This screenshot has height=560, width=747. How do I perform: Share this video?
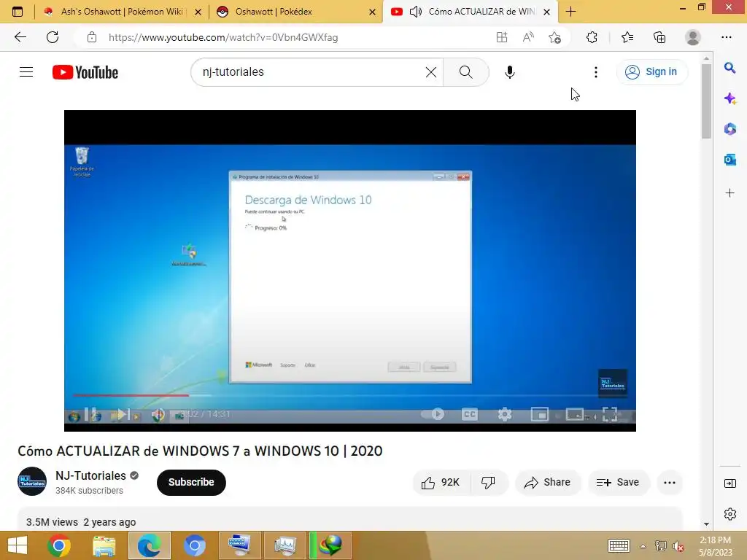point(547,483)
